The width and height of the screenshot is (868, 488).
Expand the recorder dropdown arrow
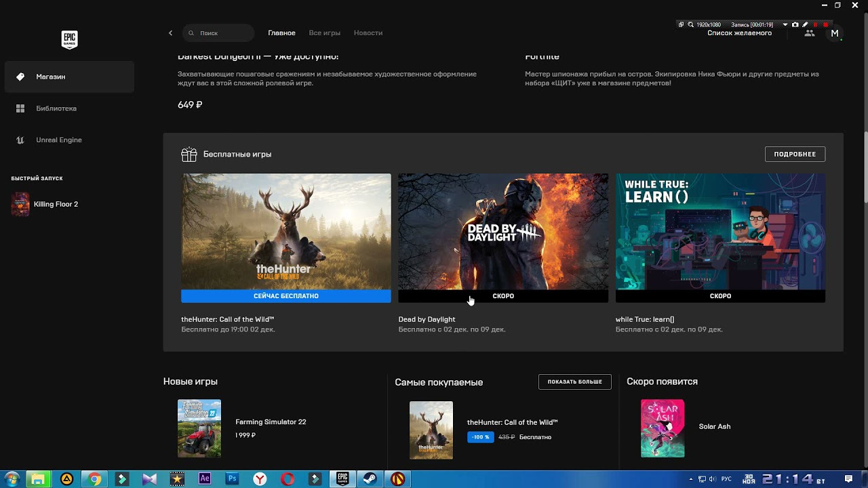coord(785,24)
